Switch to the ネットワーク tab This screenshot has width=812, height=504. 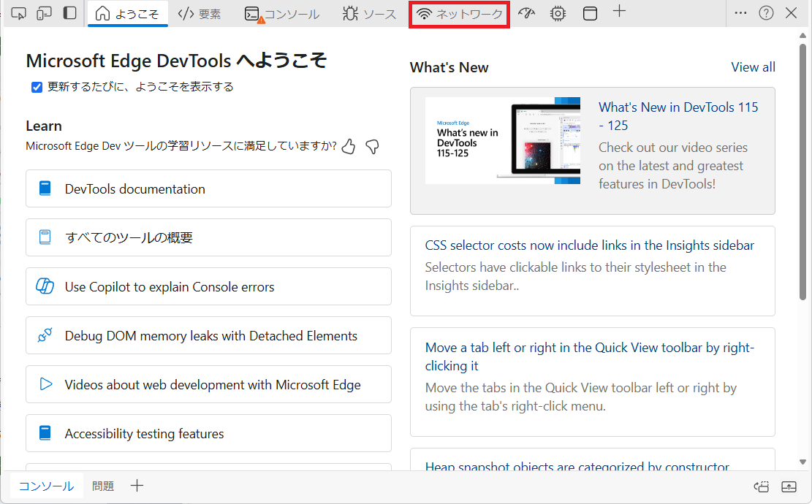(460, 14)
